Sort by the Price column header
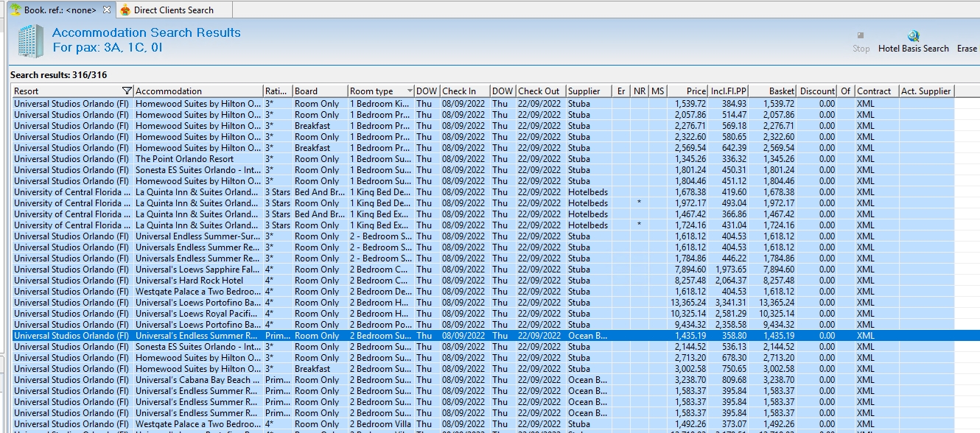 pos(687,91)
